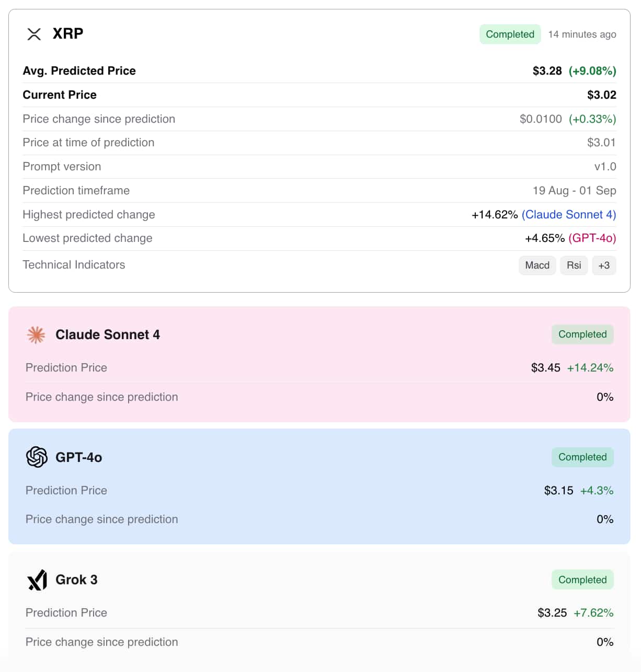Click the GPT-4o Completed status badge
Image resolution: width=641 pixels, height=672 pixels.
(582, 457)
